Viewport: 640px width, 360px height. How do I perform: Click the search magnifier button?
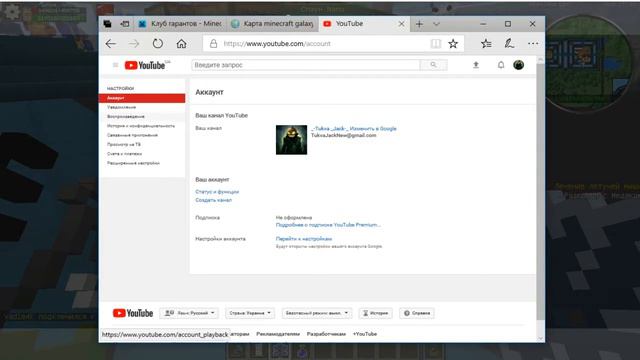(x=433, y=65)
